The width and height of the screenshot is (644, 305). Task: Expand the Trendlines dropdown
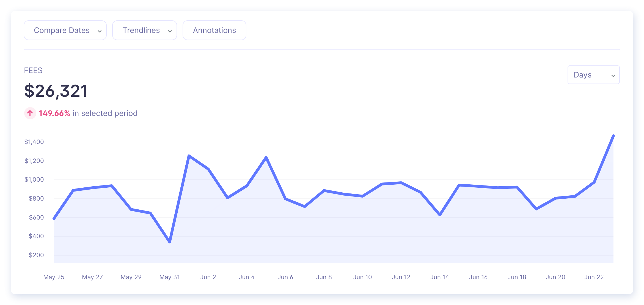pyautogui.click(x=145, y=30)
